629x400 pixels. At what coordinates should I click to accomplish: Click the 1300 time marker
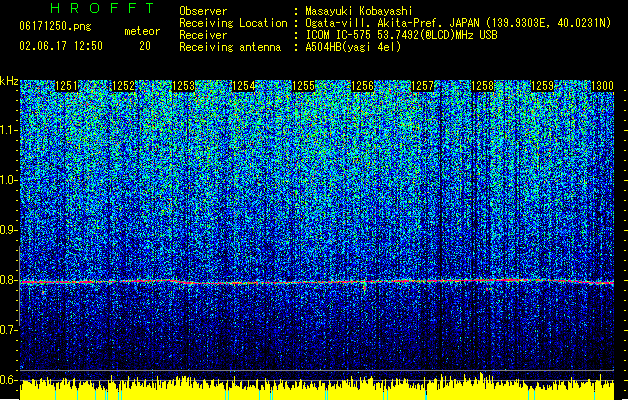(x=602, y=86)
